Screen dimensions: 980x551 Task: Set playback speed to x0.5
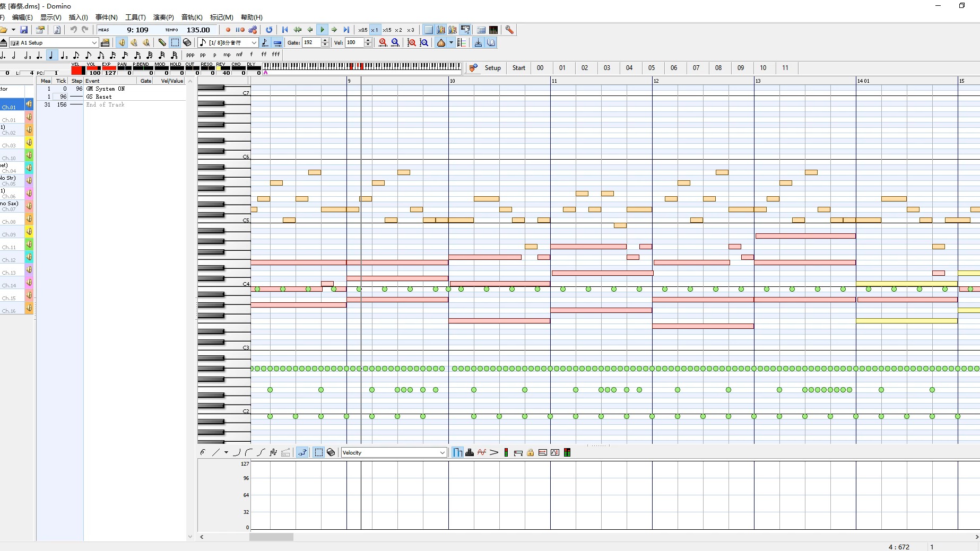pos(363,30)
